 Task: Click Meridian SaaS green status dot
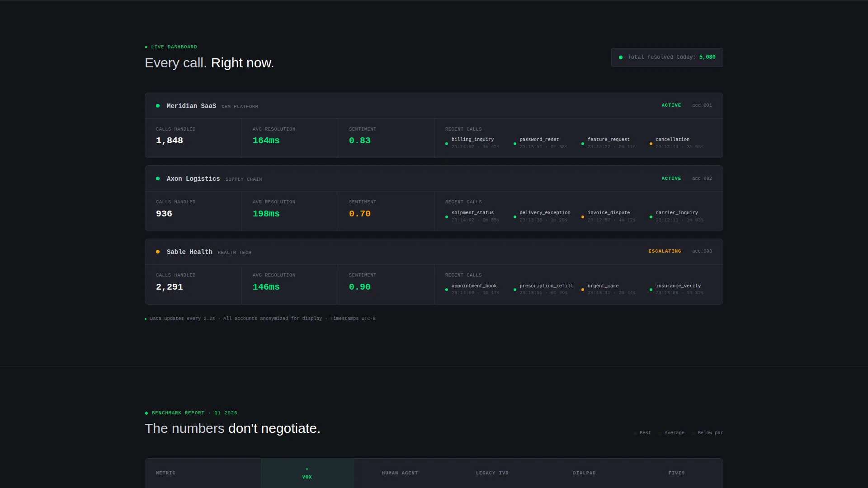[158, 106]
